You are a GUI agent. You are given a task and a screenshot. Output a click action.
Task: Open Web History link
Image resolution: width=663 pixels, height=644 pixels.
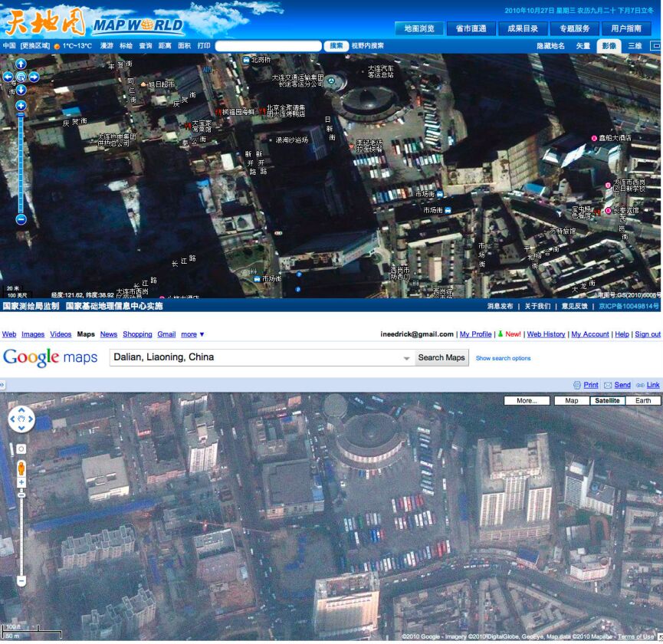click(546, 334)
